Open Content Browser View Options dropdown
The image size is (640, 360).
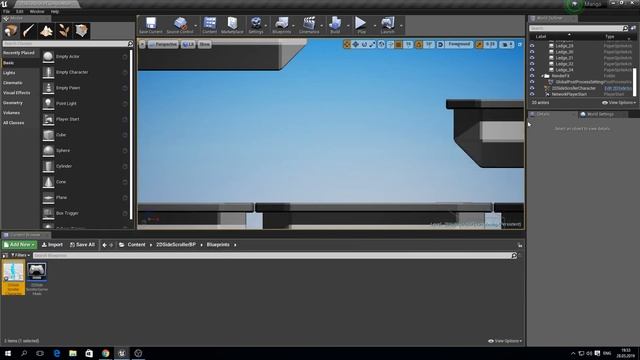coord(505,341)
